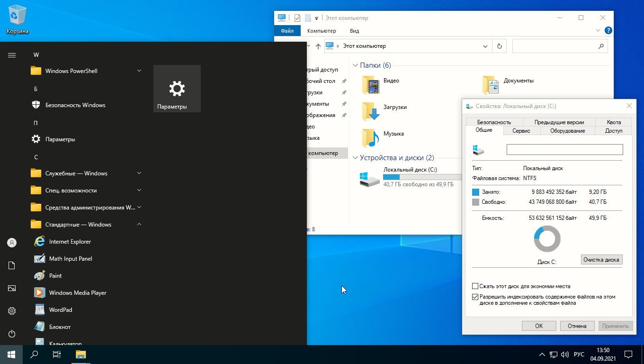Click the Очистка диска button

click(x=601, y=260)
